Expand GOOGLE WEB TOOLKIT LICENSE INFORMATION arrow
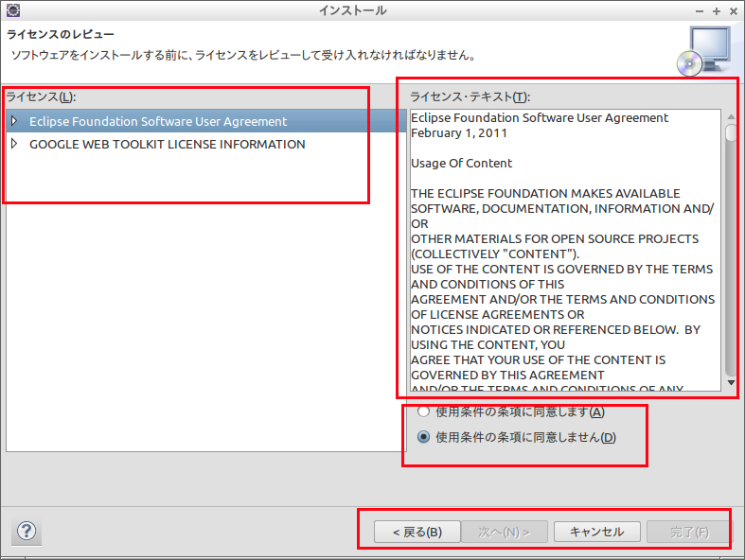745x560 pixels. 14,144
